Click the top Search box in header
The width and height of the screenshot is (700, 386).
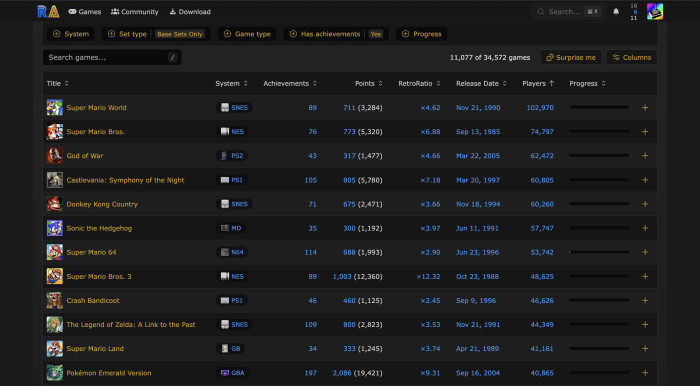click(569, 12)
